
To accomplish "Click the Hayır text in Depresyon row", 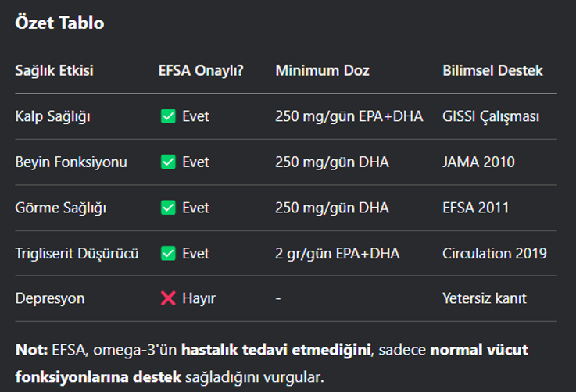I will (199, 298).
